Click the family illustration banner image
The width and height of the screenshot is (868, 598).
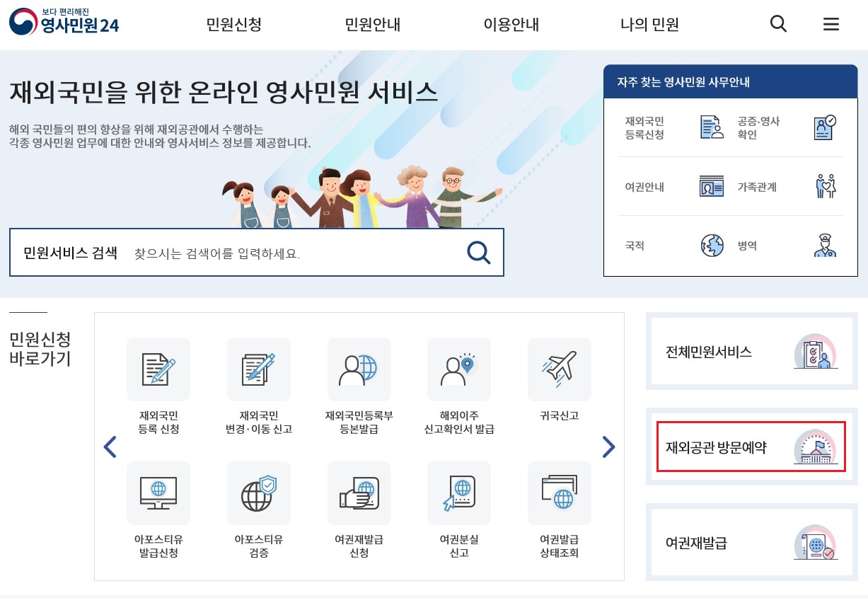pyautogui.click(x=362, y=196)
